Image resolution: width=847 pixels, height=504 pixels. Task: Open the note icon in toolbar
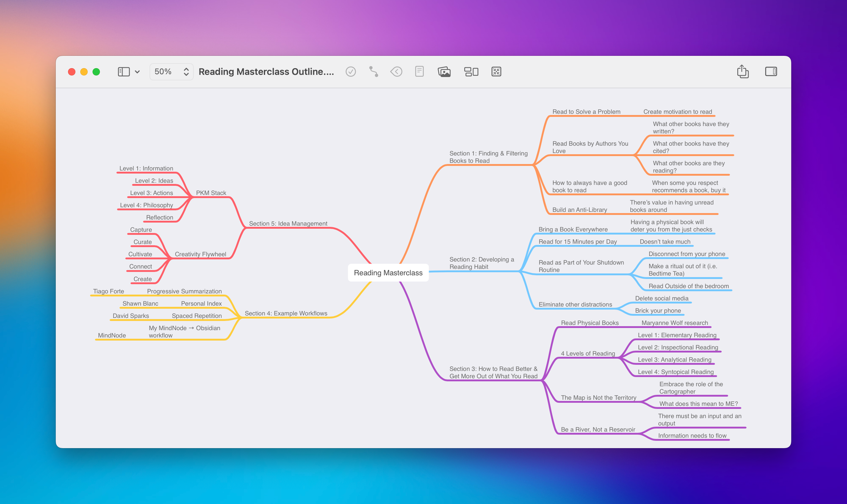[419, 72]
